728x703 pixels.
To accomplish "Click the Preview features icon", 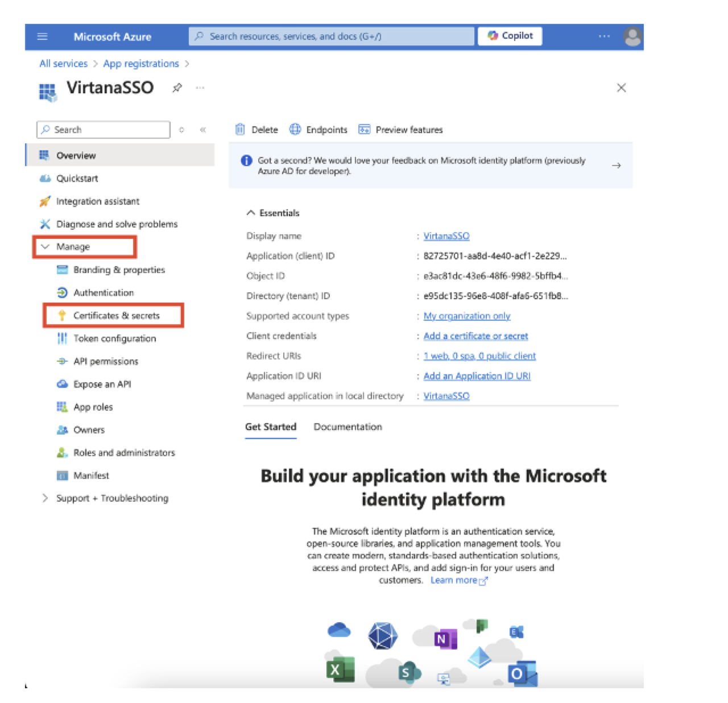I will [x=364, y=129].
